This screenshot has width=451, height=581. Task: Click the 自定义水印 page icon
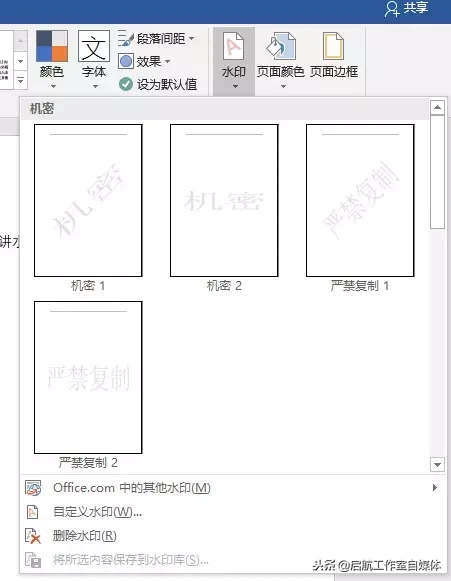33,512
